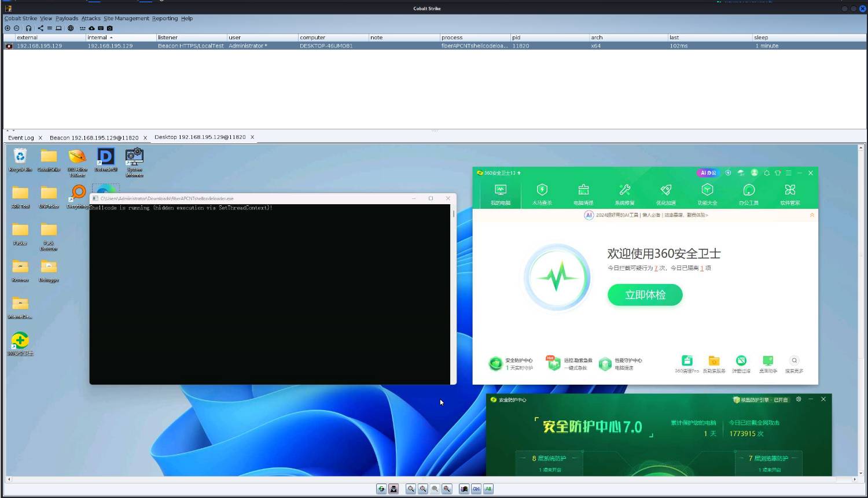Click the circular health scan indicator

tap(557, 276)
